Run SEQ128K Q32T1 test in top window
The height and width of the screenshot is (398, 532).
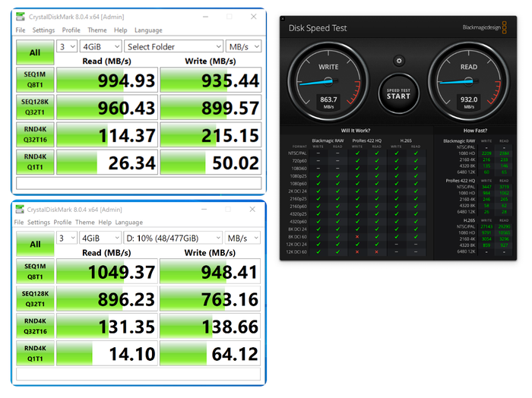tap(35, 107)
